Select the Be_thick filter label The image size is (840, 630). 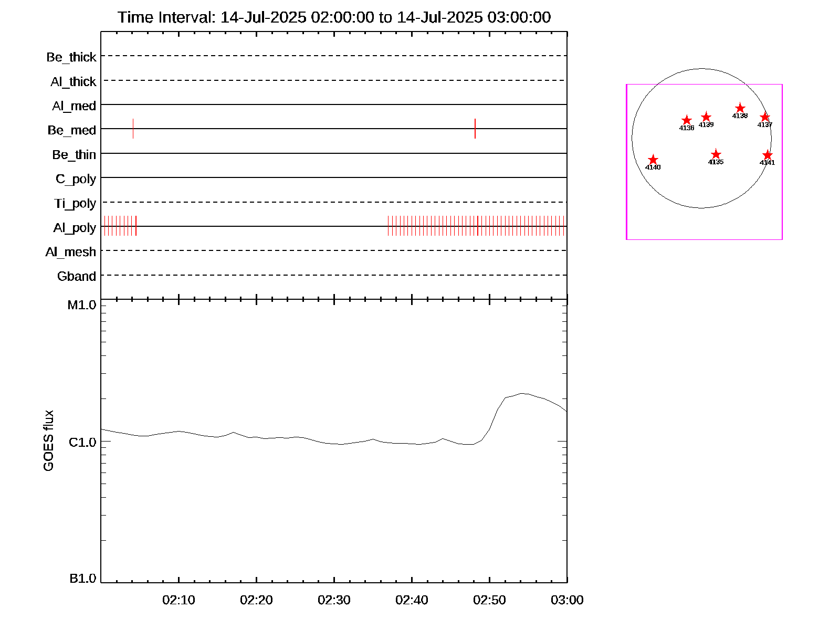(71, 57)
